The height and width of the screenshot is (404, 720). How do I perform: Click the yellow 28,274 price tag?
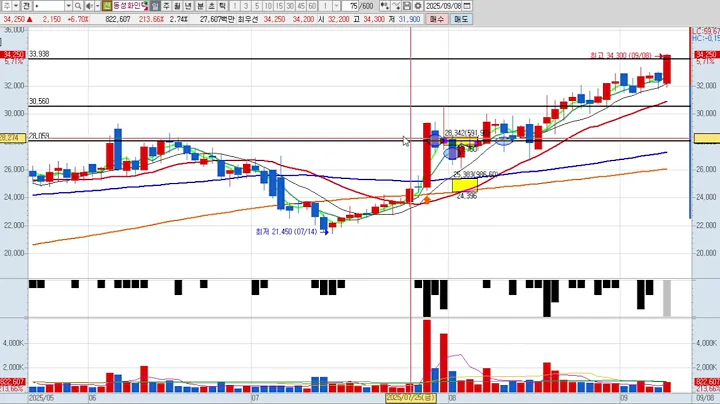(13, 137)
